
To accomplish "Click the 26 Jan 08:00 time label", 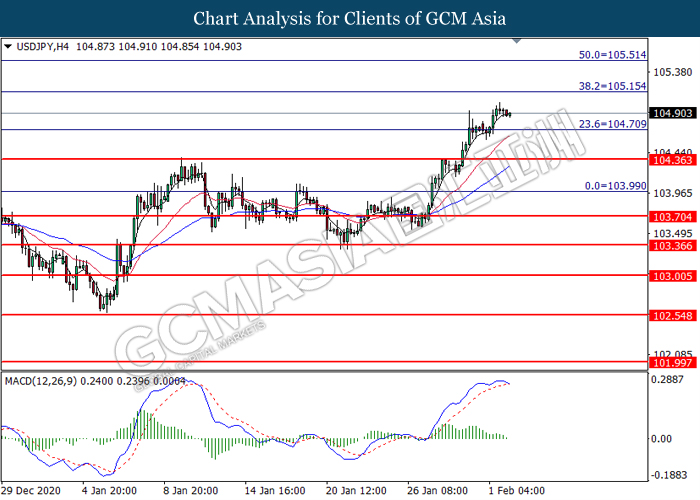I will pos(438,491).
